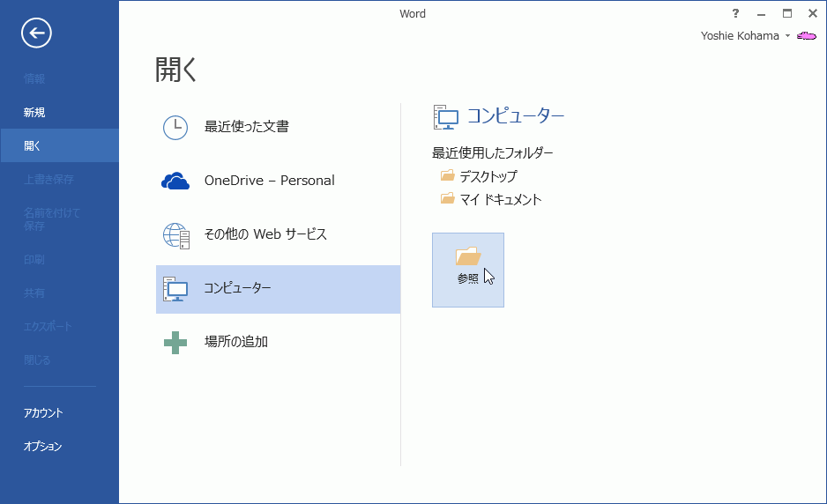
Task: Click the back arrow circle icon
Action: coord(37,33)
